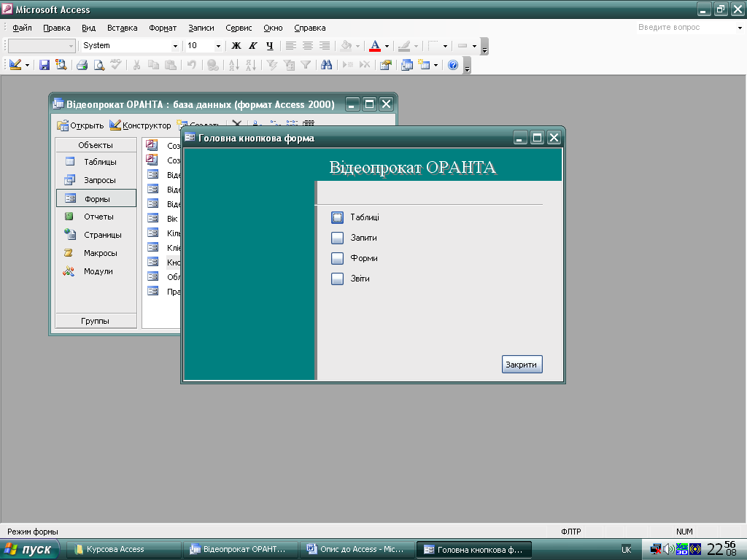The image size is (747, 560).
Task: Click the spelling check ABC icon
Action: click(116, 65)
